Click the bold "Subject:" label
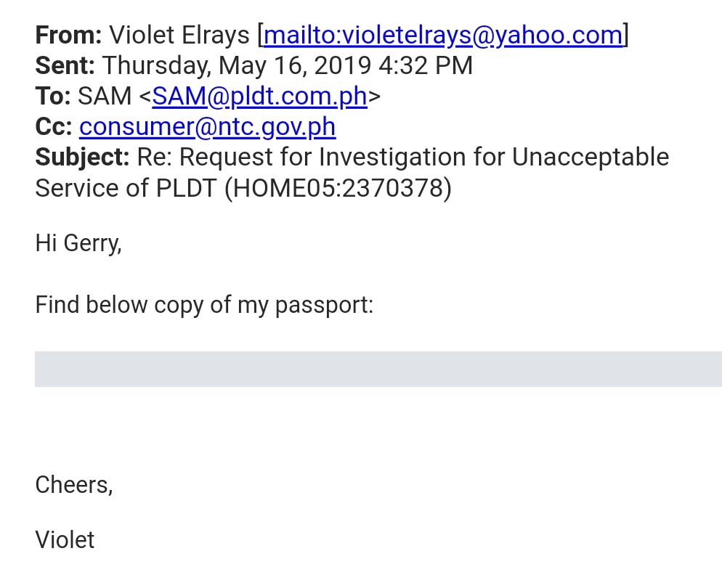The width and height of the screenshot is (722, 588). (x=82, y=158)
